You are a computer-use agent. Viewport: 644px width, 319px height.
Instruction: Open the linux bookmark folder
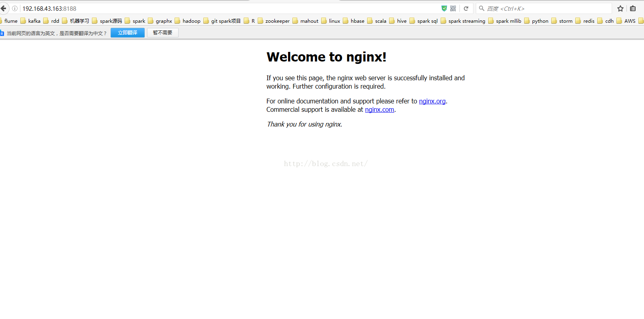pyautogui.click(x=331, y=21)
